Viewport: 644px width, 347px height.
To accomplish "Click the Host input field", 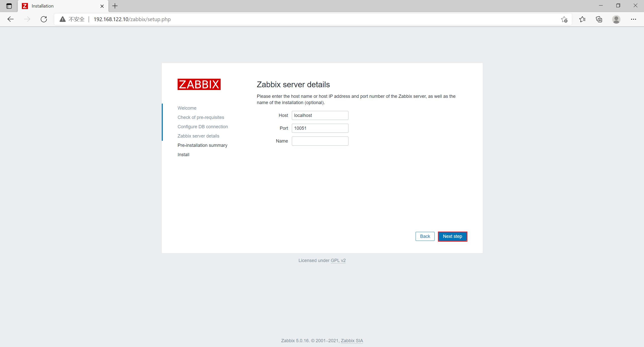I will [x=320, y=115].
